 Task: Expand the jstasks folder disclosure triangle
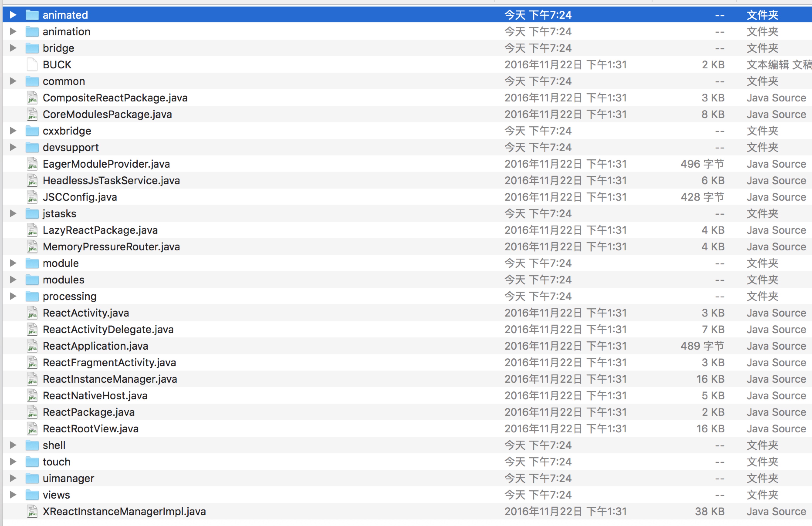[x=13, y=213]
